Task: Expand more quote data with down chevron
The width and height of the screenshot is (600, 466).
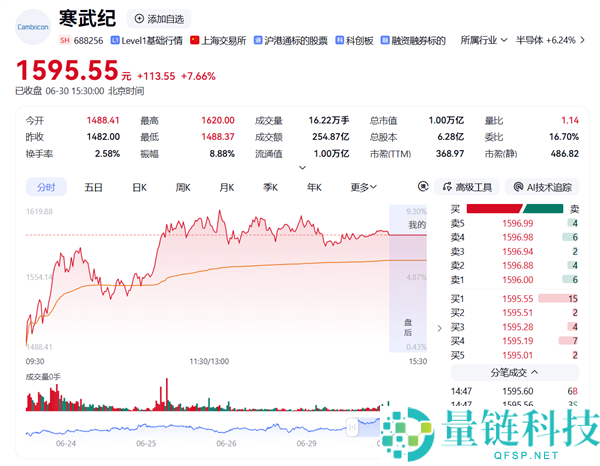Action: click(x=302, y=168)
